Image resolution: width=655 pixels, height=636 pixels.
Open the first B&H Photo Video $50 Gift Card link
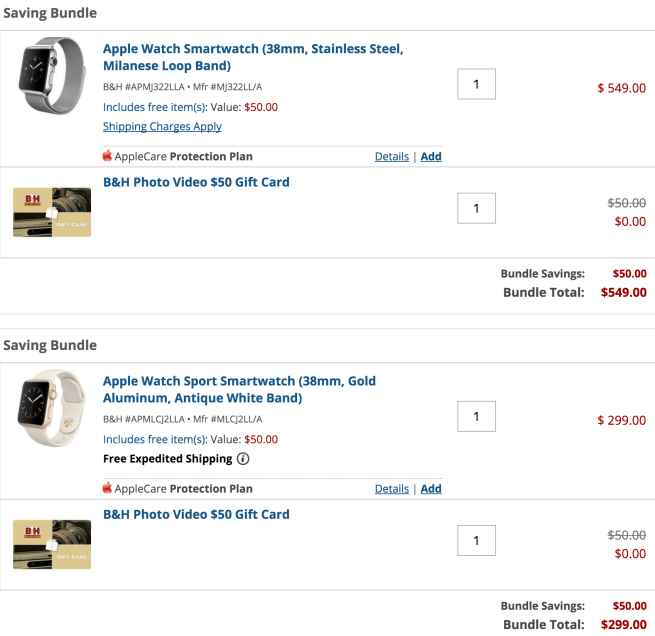pyautogui.click(x=196, y=182)
